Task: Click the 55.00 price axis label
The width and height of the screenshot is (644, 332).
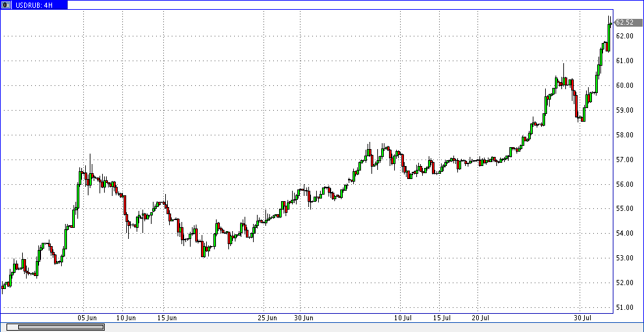Action: coord(624,209)
